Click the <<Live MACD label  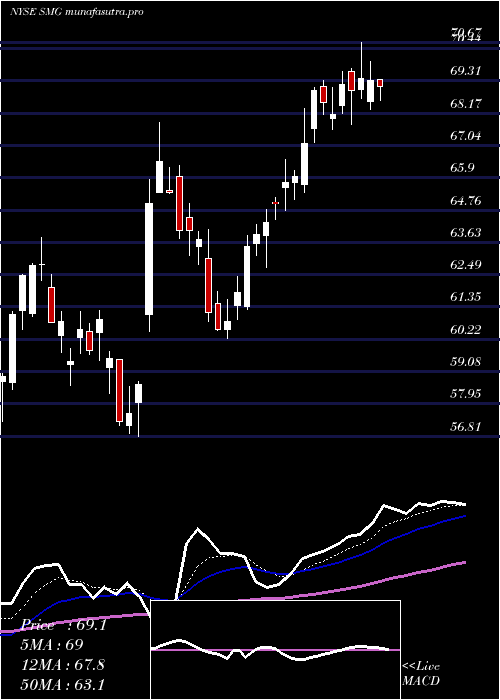421,673
